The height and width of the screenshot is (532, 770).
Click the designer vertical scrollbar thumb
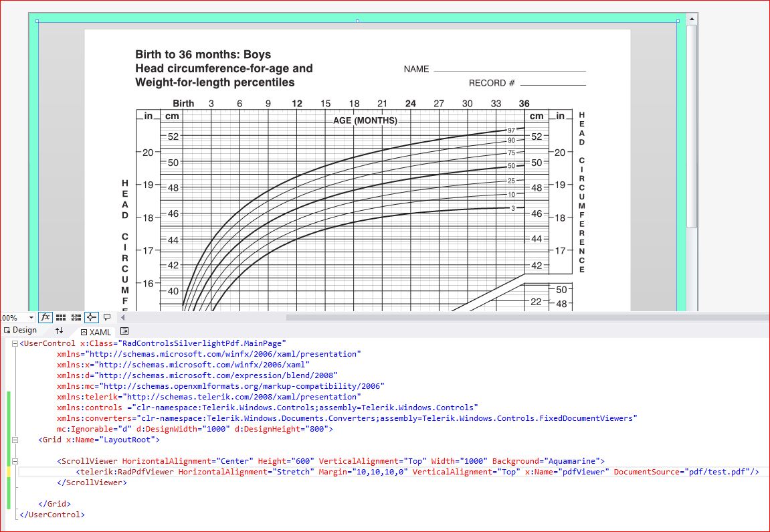coord(692,126)
